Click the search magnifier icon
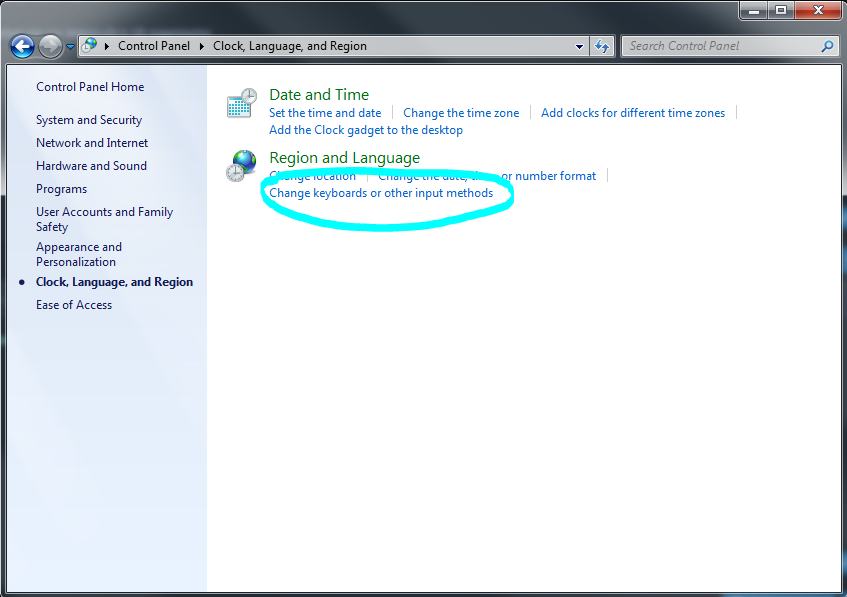 pyautogui.click(x=828, y=46)
